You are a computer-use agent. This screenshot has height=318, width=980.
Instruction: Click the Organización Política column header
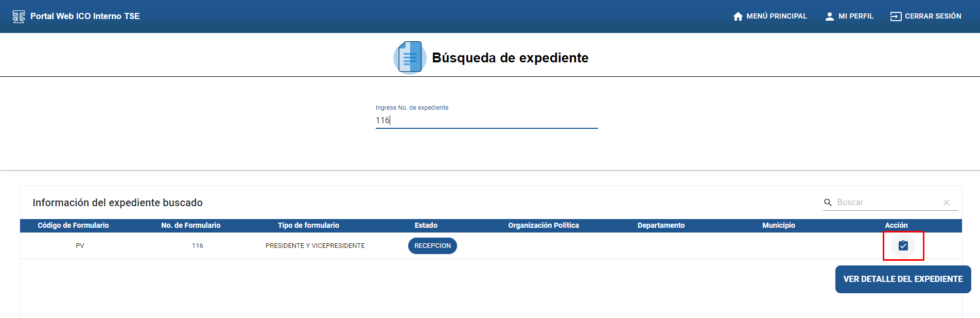[x=544, y=225]
